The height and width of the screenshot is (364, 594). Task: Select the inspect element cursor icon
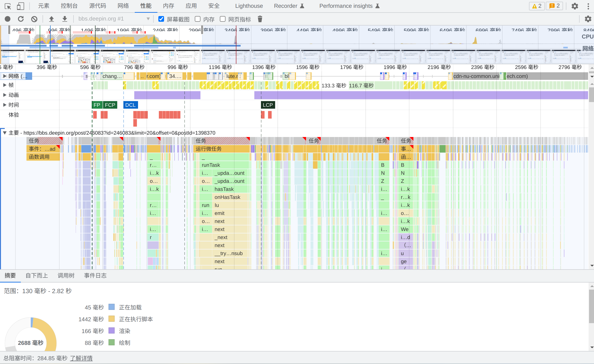pyautogui.click(x=8, y=6)
